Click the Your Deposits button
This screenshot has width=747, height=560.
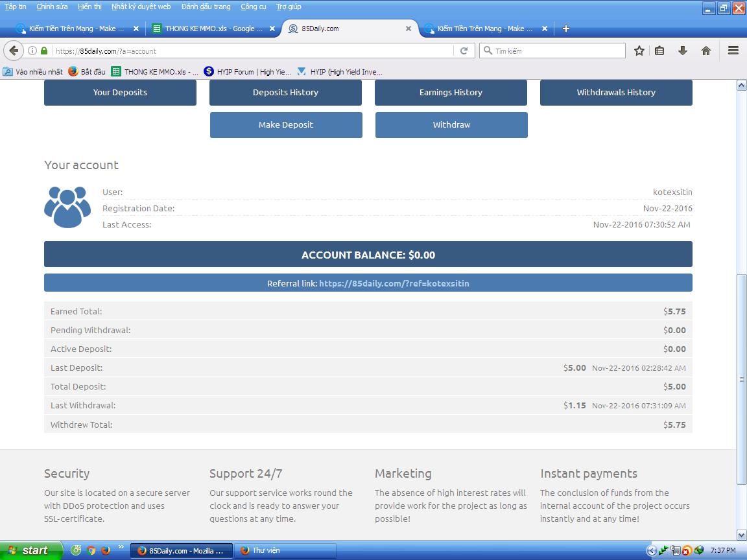pyautogui.click(x=120, y=93)
